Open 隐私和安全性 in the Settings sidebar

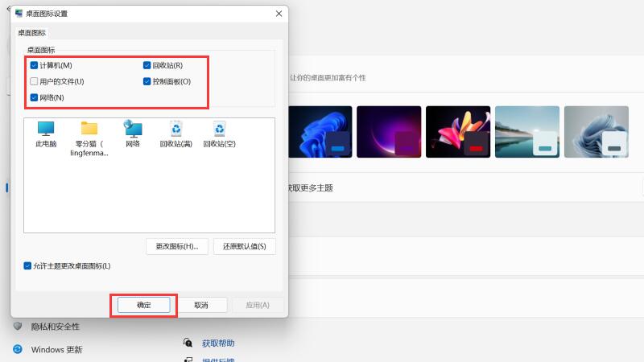[x=56, y=327]
